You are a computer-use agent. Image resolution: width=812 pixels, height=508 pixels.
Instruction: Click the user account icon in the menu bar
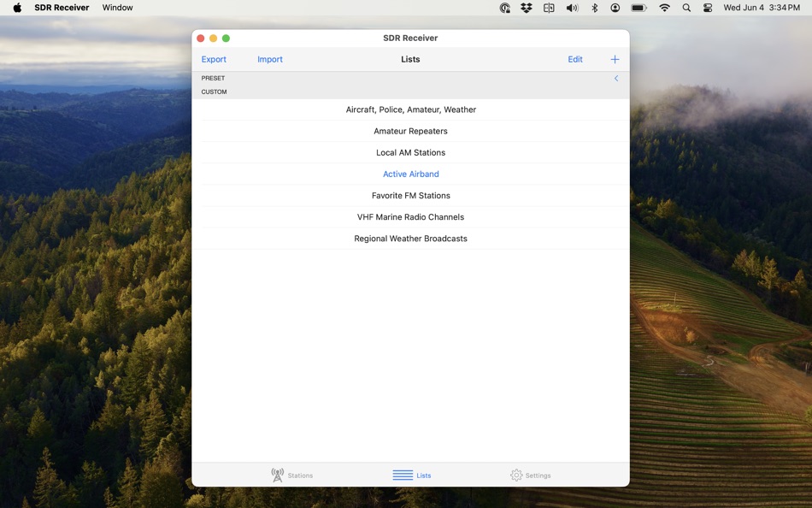tap(615, 8)
